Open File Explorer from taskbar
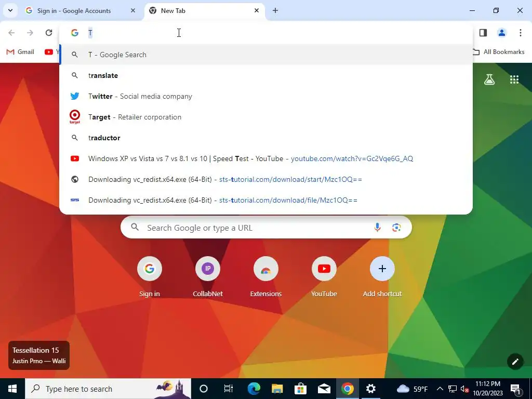 (x=277, y=389)
